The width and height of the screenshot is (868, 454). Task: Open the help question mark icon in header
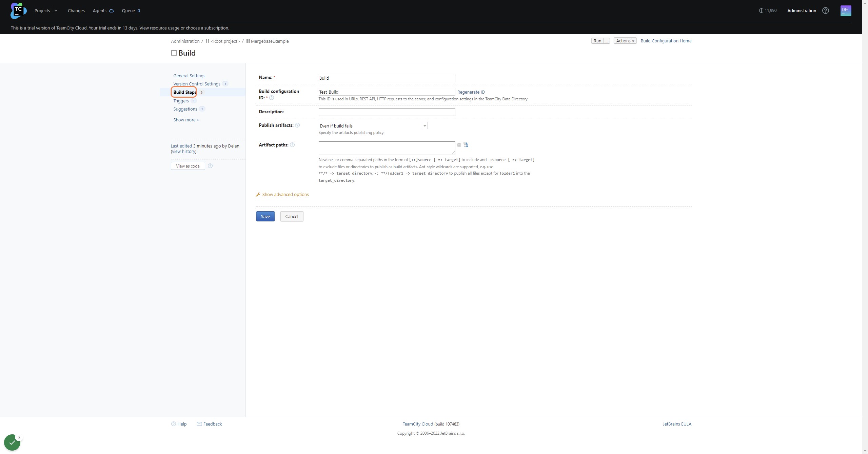[826, 11]
